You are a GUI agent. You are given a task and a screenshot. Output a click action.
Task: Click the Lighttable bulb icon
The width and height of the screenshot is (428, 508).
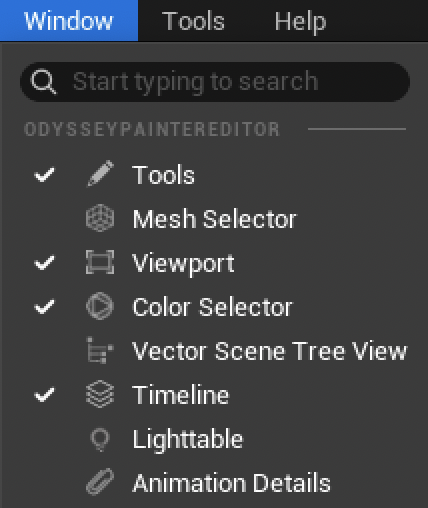click(x=100, y=440)
